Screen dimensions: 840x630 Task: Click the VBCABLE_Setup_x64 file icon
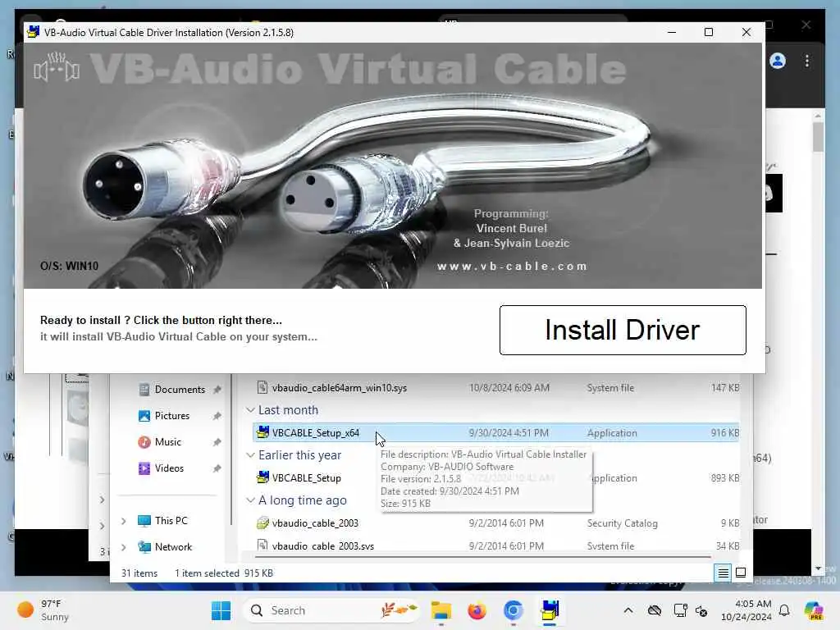click(x=262, y=432)
